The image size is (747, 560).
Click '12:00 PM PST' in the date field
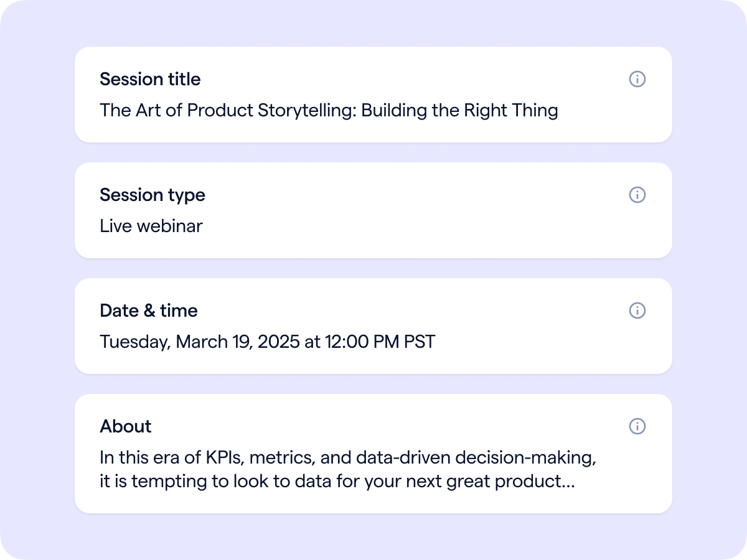(x=380, y=342)
